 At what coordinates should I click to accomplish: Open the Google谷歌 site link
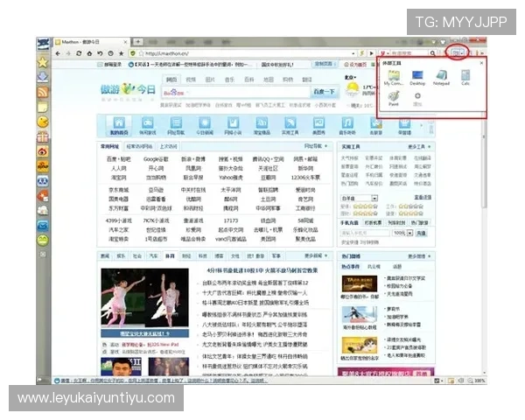pyautogui.click(x=156, y=159)
